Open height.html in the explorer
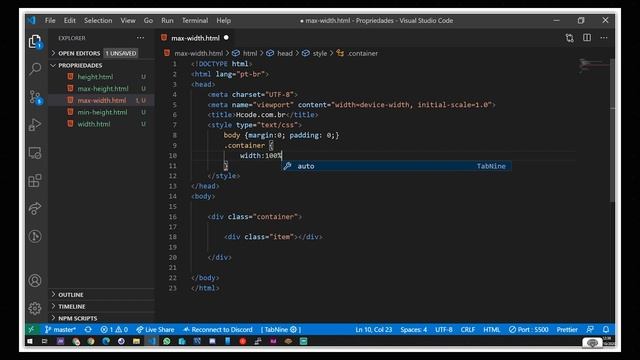640x360 pixels. pos(95,77)
